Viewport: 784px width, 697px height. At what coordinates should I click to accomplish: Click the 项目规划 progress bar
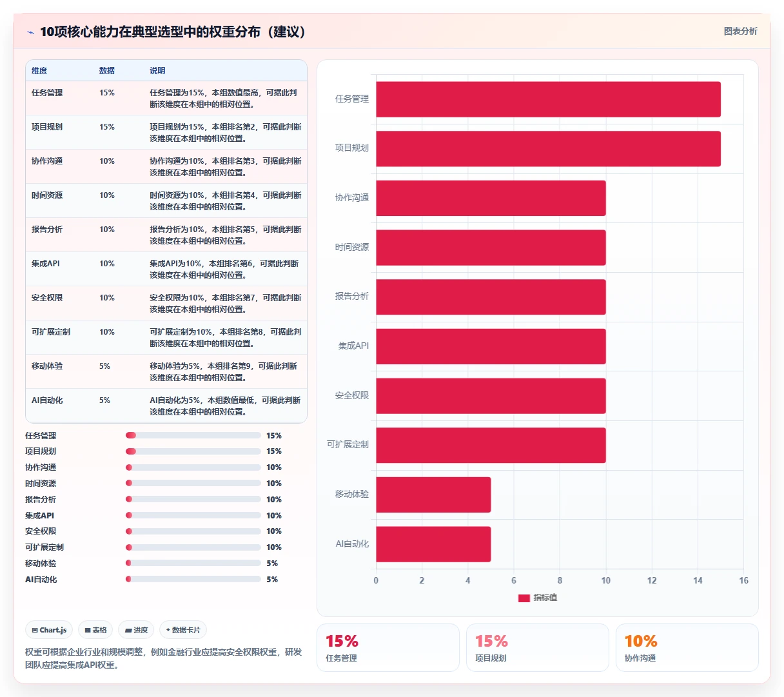pos(193,451)
